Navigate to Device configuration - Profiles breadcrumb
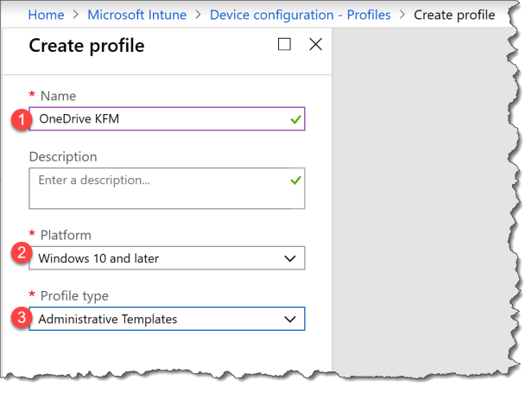532x393 pixels. pos(301,15)
